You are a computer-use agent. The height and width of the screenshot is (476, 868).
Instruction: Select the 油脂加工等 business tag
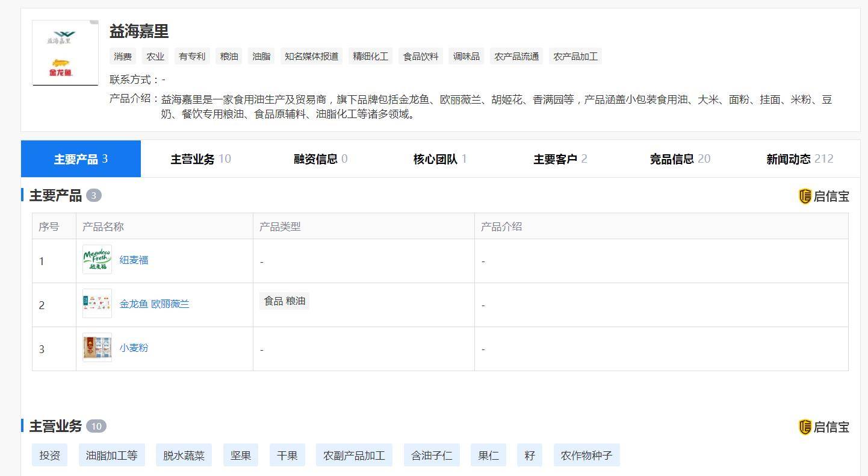112,456
